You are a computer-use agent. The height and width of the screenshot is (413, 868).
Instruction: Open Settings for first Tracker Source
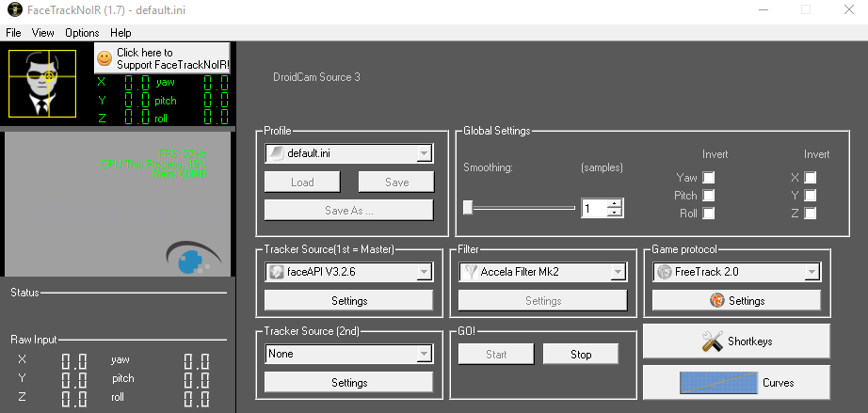click(349, 301)
